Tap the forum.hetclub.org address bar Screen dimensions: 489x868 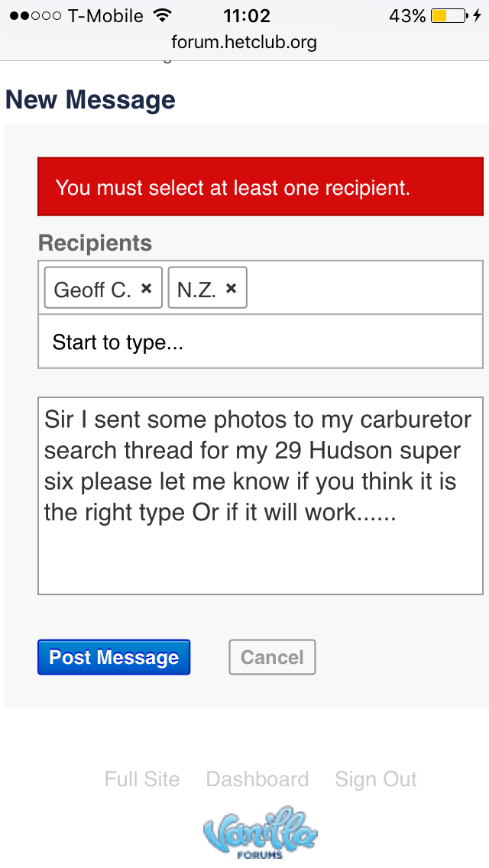[244, 42]
